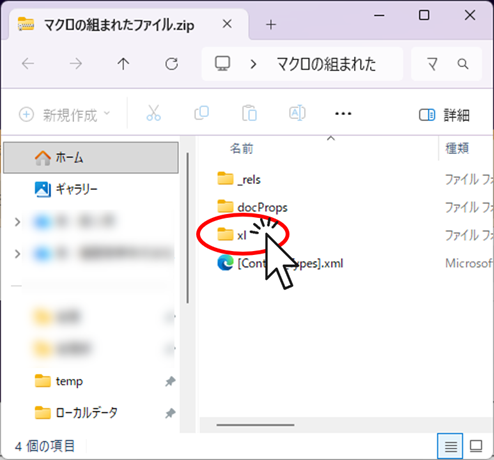Refresh the current folder view
This screenshot has height=460, width=494.
point(172,63)
